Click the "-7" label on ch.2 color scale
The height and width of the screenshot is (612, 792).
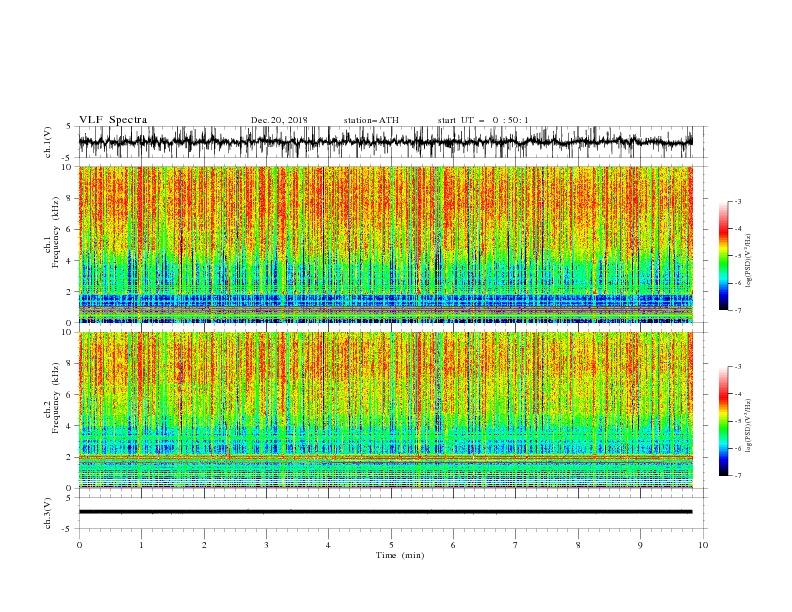(x=737, y=475)
